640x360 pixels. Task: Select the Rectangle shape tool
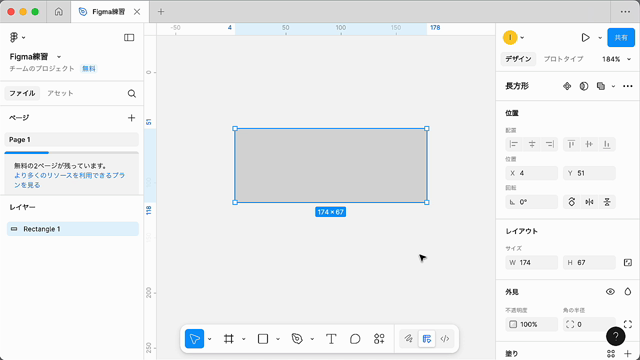263,339
